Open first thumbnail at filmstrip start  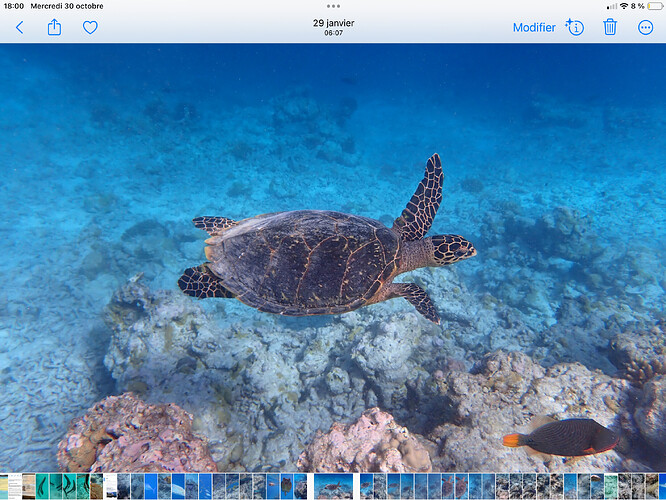(x=4, y=487)
